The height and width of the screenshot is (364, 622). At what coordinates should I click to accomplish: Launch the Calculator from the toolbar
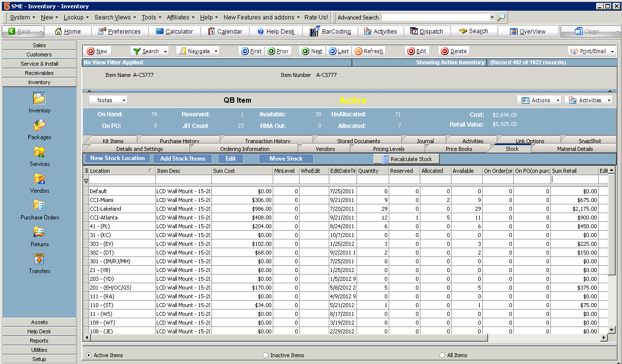(x=174, y=31)
